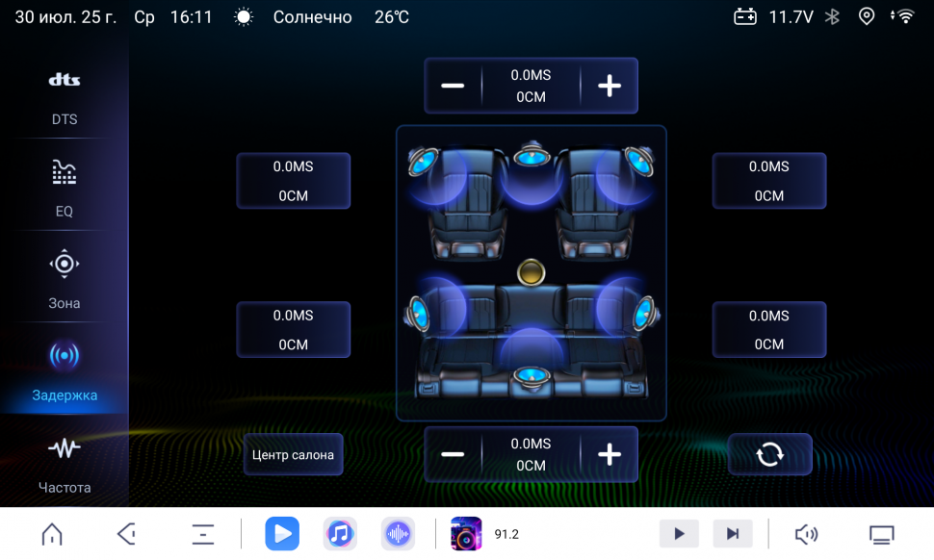Select the front right speaker delay box
This screenshot has height=560, width=934.
768,181
